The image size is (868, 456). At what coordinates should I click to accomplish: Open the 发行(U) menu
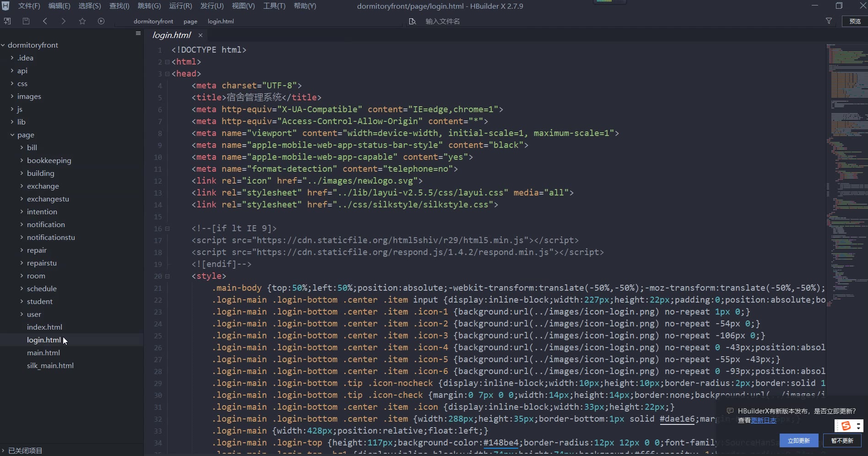(x=212, y=6)
